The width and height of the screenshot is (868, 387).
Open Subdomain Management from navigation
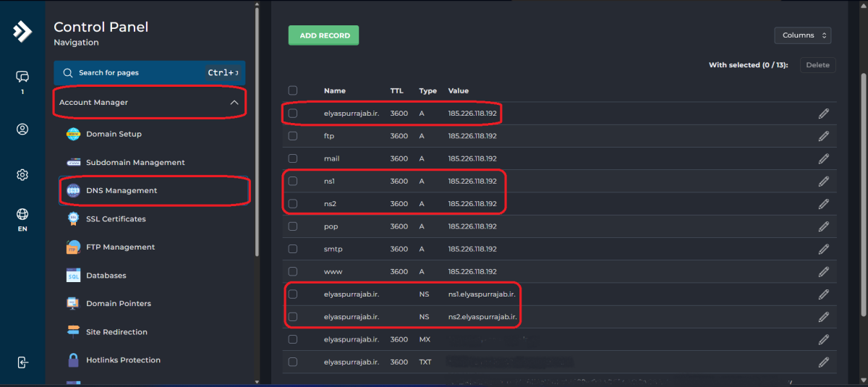point(135,163)
